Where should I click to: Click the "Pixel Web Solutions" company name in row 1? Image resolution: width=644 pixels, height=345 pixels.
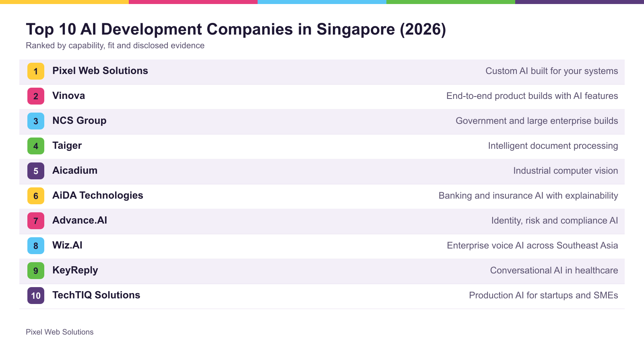pyautogui.click(x=100, y=71)
